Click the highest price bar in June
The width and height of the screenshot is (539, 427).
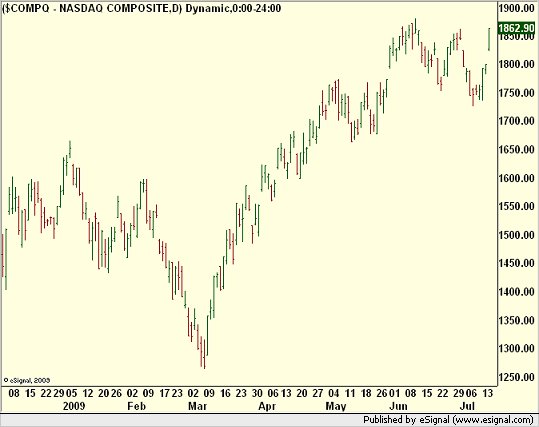(x=415, y=26)
